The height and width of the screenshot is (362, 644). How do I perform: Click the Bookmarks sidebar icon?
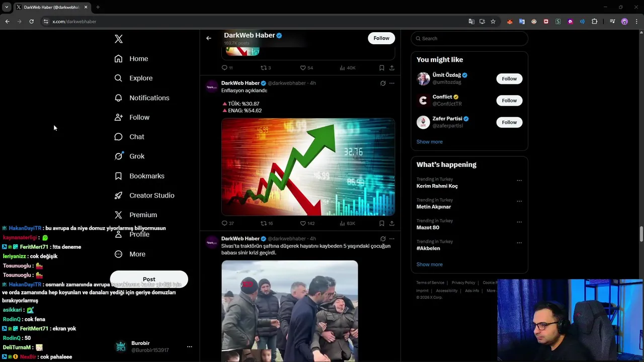click(x=118, y=176)
